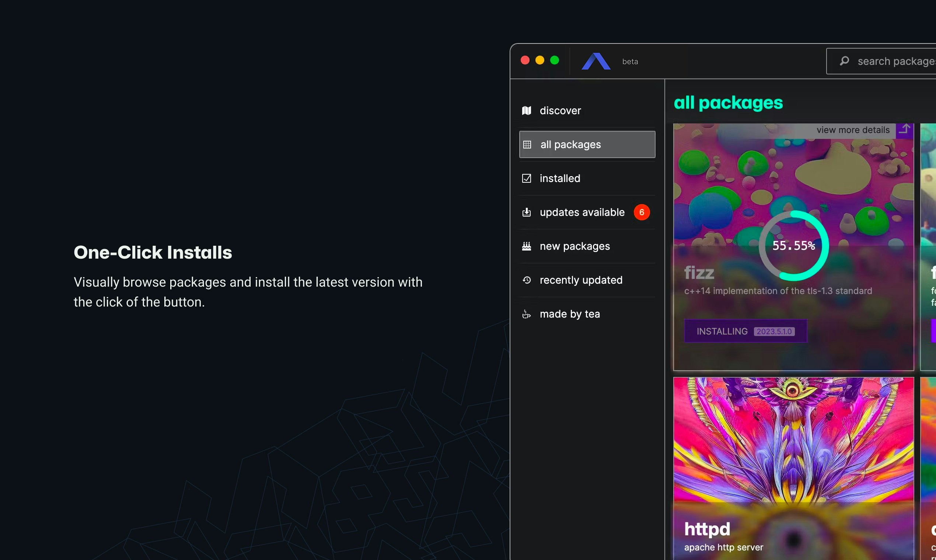Screen dimensions: 936x560
Task: Select the new packages menu item
Action: (574, 246)
